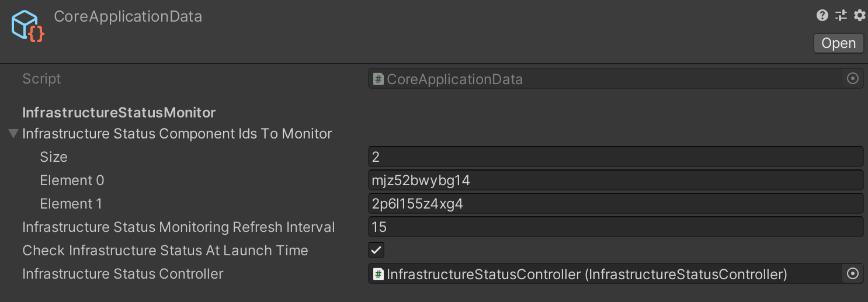Open the inspector settings gear menu
868x302 pixels.
[859, 16]
